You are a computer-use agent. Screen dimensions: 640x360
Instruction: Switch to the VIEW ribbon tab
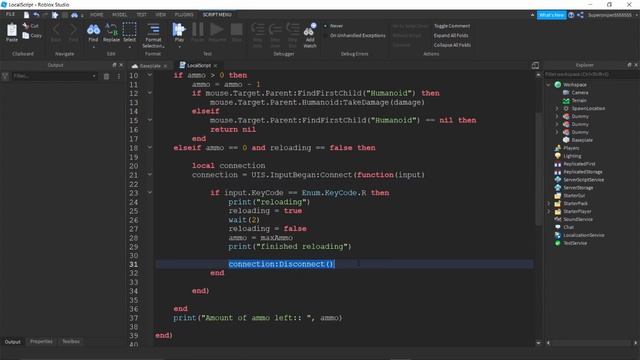[161, 15]
